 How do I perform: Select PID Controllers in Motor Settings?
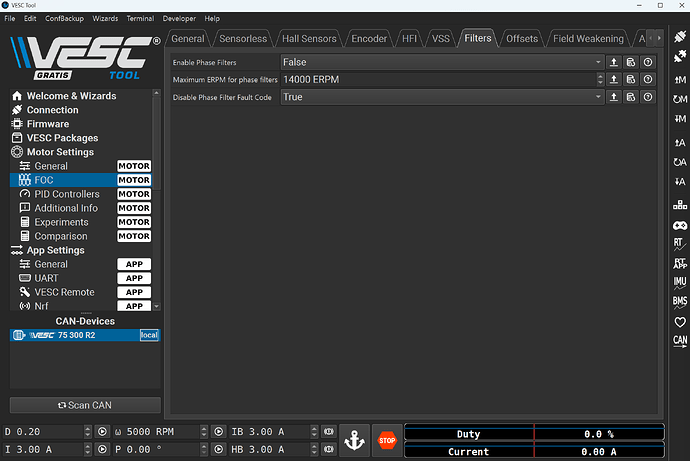pyautogui.click(x=66, y=194)
